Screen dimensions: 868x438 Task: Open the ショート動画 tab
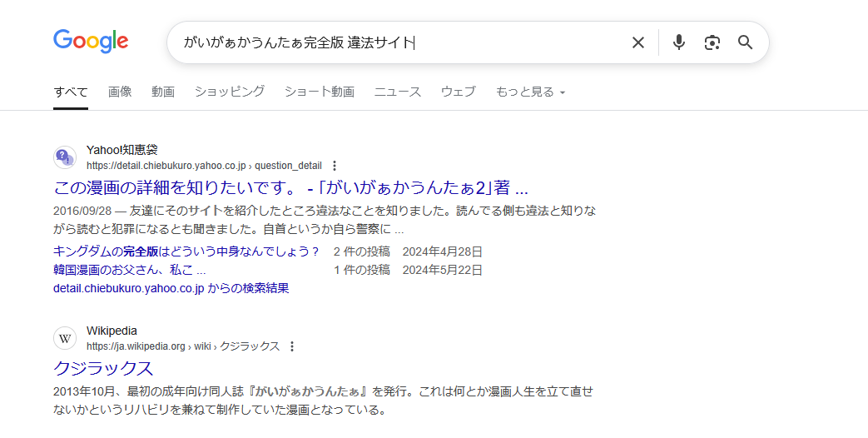319,92
